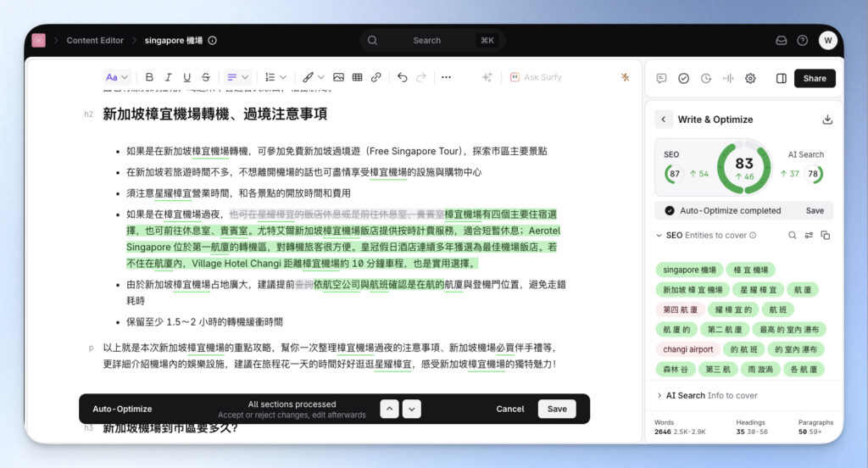Open the audio waveform panel icon

click(x=728, y=78)
